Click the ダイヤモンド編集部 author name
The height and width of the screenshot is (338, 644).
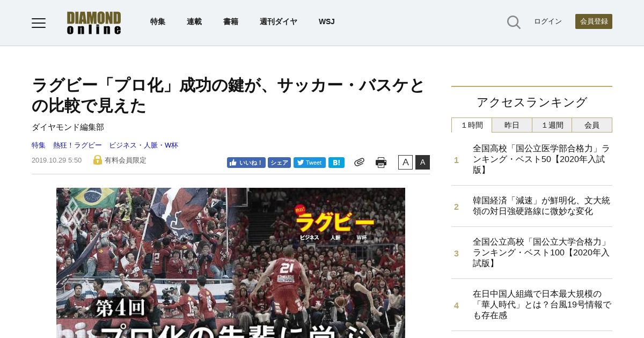pyautogui.click(x=68, y=127)
